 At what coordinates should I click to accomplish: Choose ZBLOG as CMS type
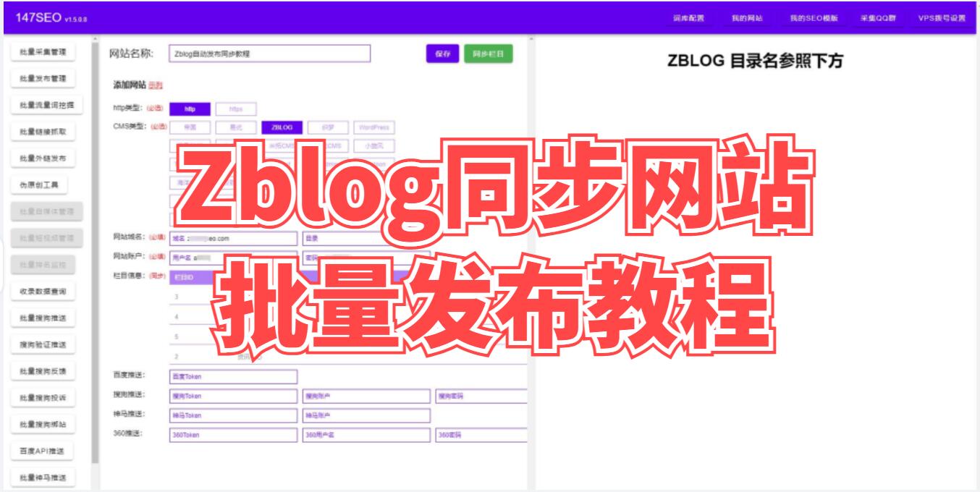coord(282,127)
